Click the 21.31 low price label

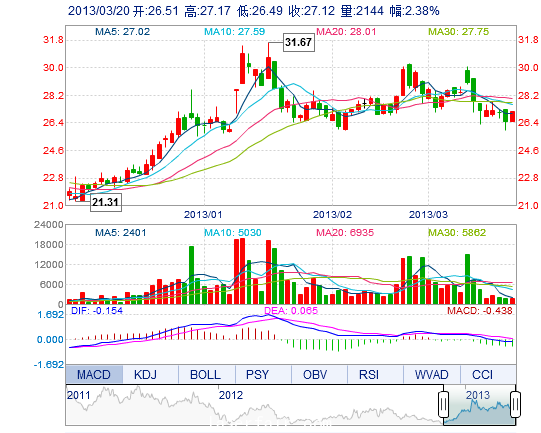pos(106,202)
